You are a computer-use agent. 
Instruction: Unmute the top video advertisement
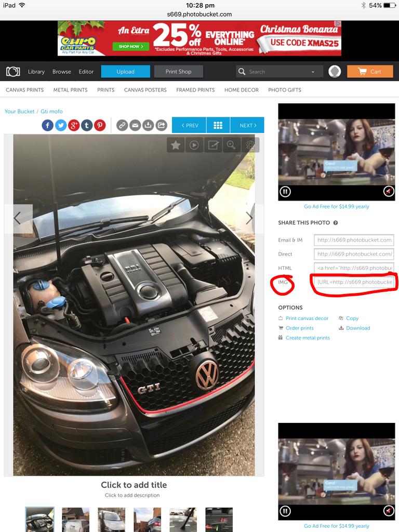coord(389,192)
